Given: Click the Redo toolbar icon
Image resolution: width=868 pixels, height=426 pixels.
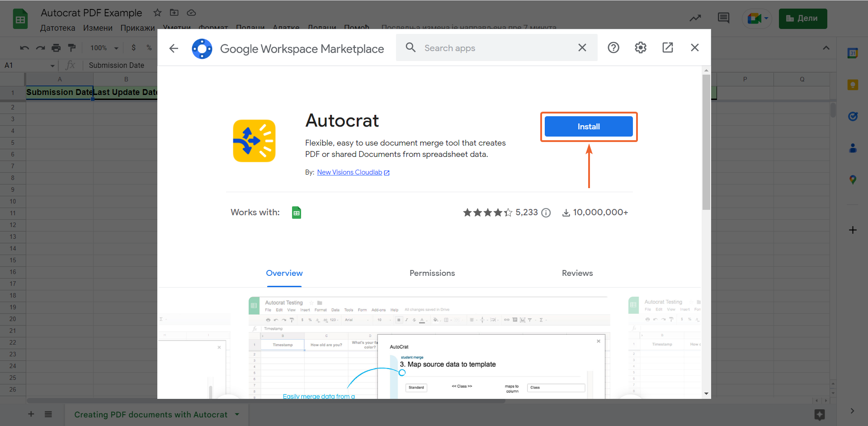Looking at the screenshot, I should (41, 48).
